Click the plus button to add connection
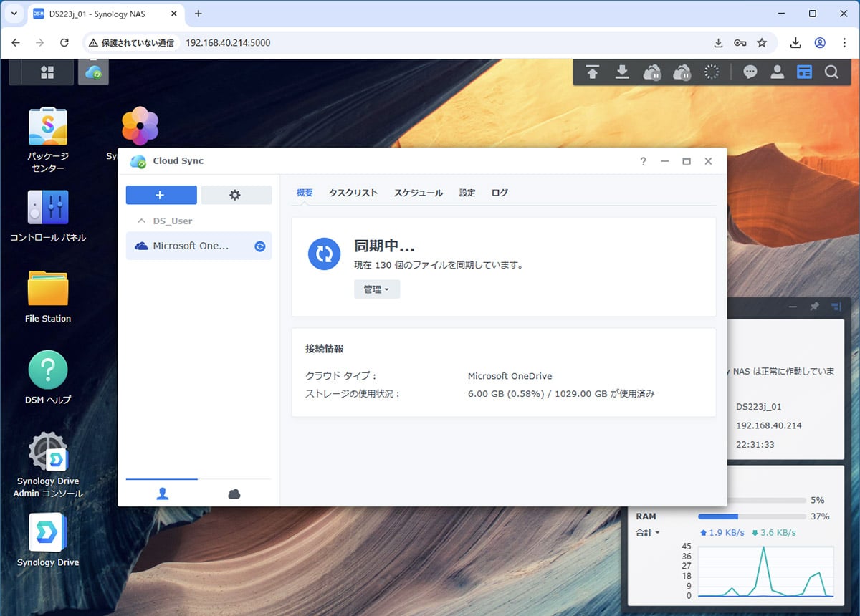This screenshot has width=860, height=616. click(161, 195)
